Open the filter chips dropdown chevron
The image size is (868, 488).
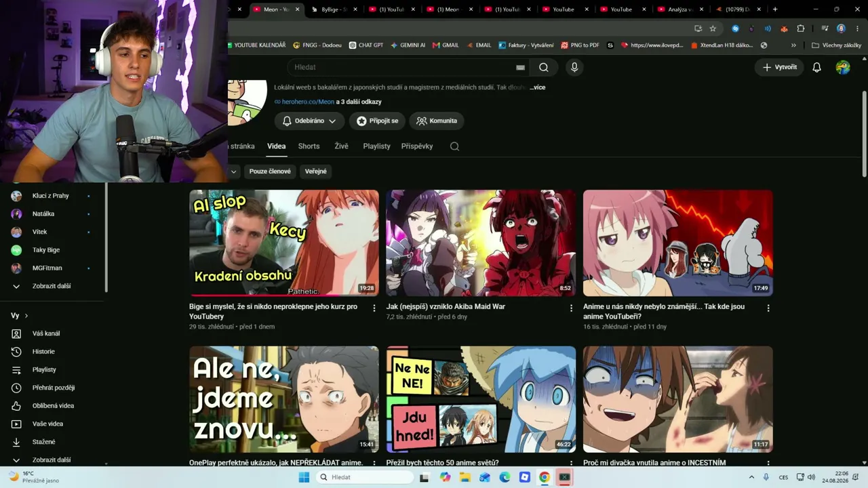pyautogui.click(x=233, y=171)
